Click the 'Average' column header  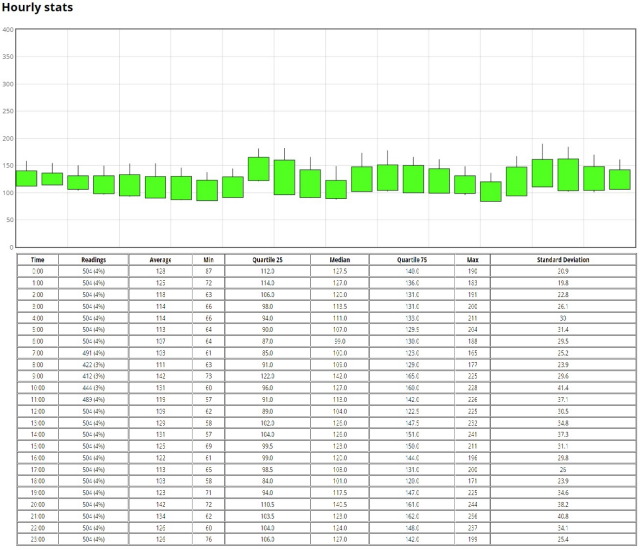click(160, 259)
